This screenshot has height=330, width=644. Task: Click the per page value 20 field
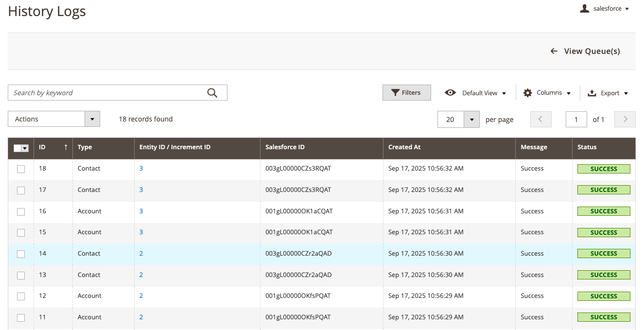(x=451, y=119)
